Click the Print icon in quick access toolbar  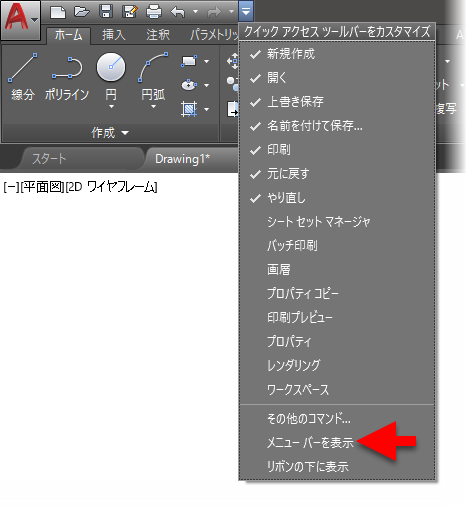click(154, 12)
